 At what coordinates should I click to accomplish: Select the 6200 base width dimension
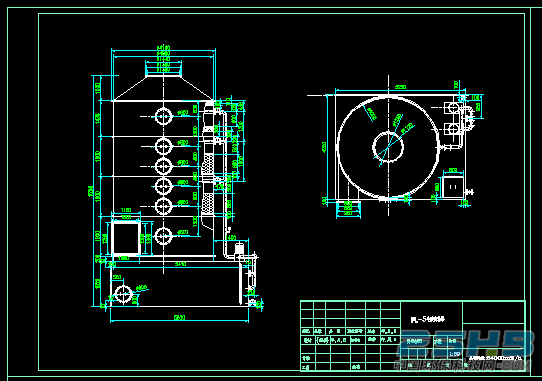pyautogui.click(x=180, y=317)
